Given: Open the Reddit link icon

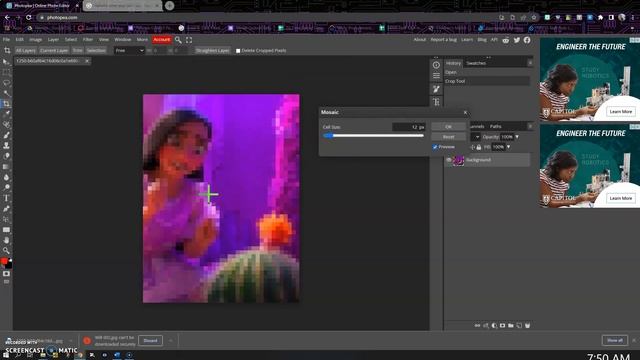Looking at the screenshot, I should click(506, 40).
